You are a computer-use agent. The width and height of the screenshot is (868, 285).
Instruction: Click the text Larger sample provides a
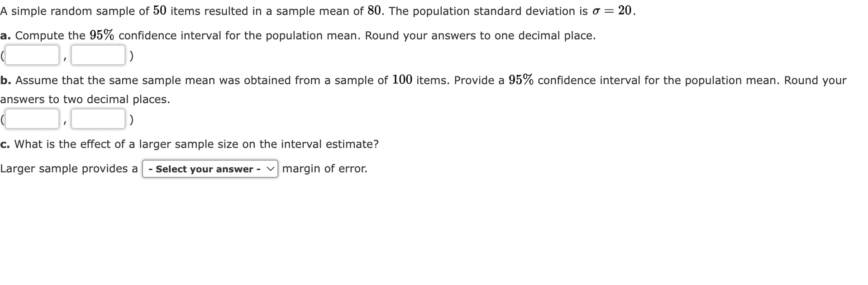[68, 168]
